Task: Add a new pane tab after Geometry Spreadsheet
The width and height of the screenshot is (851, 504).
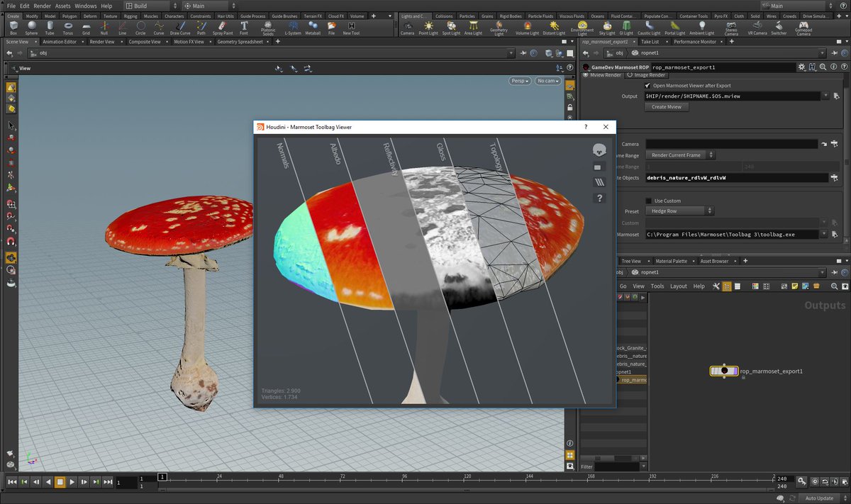Action: coord(277,42)
